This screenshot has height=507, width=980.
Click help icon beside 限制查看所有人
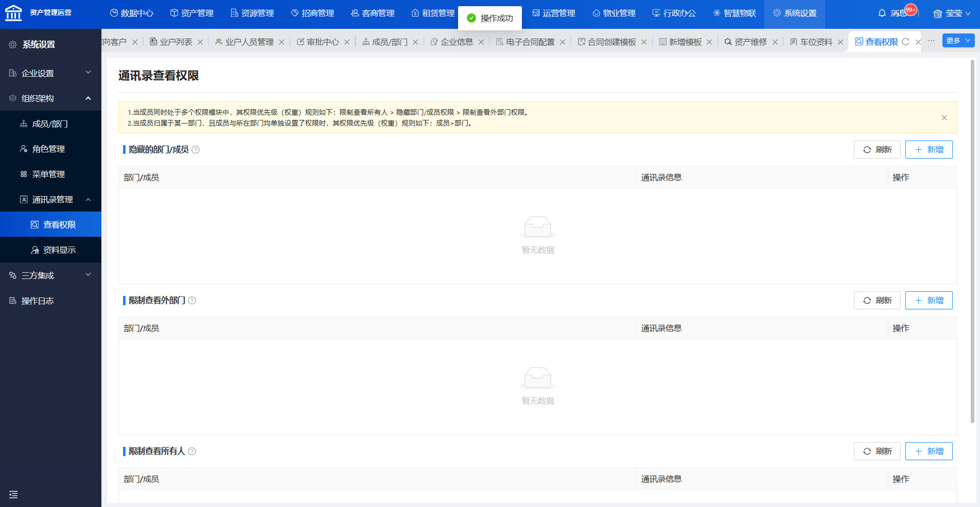(x=192, y=451)
